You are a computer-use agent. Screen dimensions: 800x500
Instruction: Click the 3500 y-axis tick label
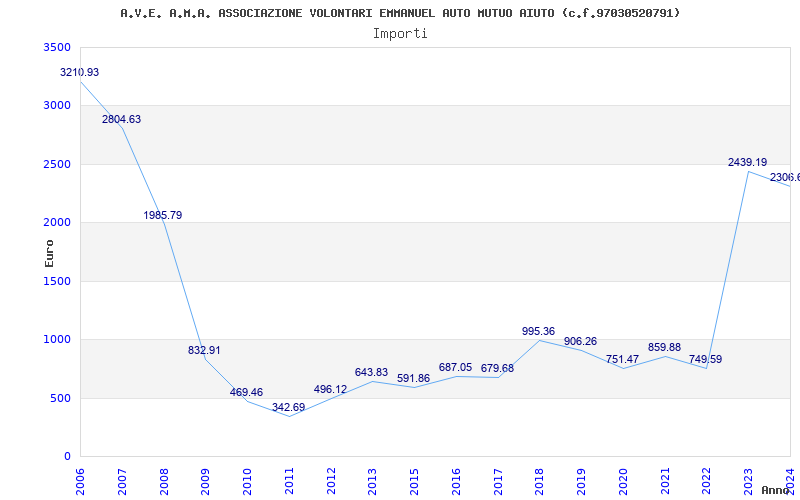[57, 47]
